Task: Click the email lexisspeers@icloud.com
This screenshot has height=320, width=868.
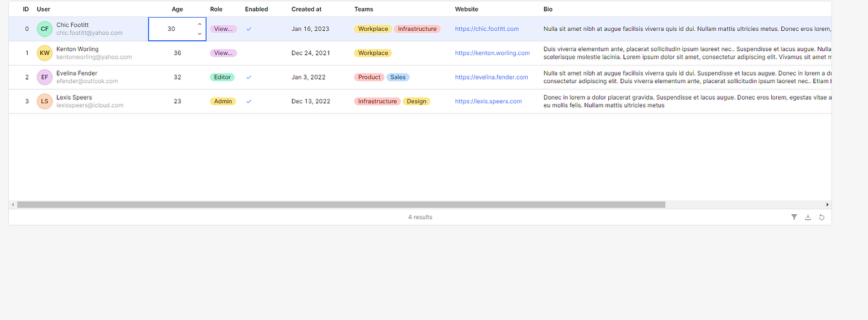Action: (x=90, y=105)
